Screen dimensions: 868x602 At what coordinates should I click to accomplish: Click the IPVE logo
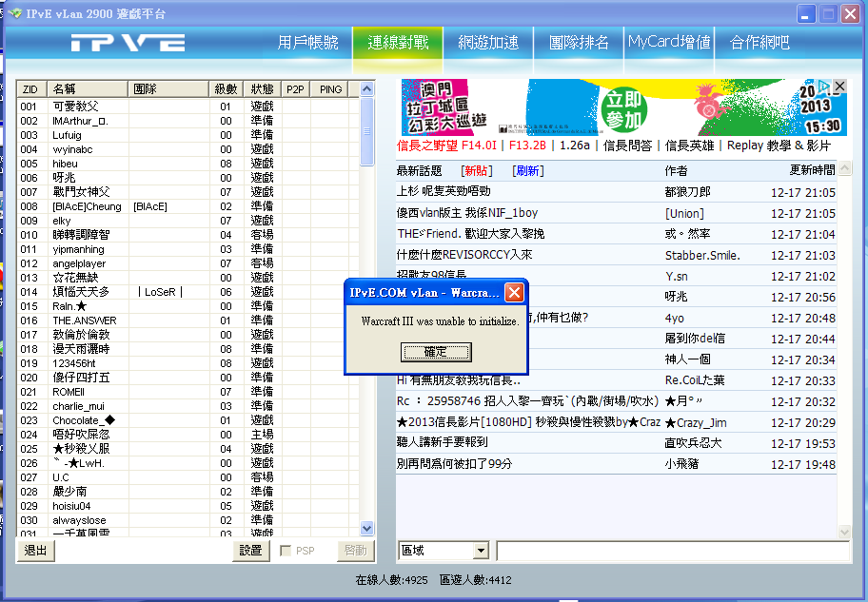point(128,43)
